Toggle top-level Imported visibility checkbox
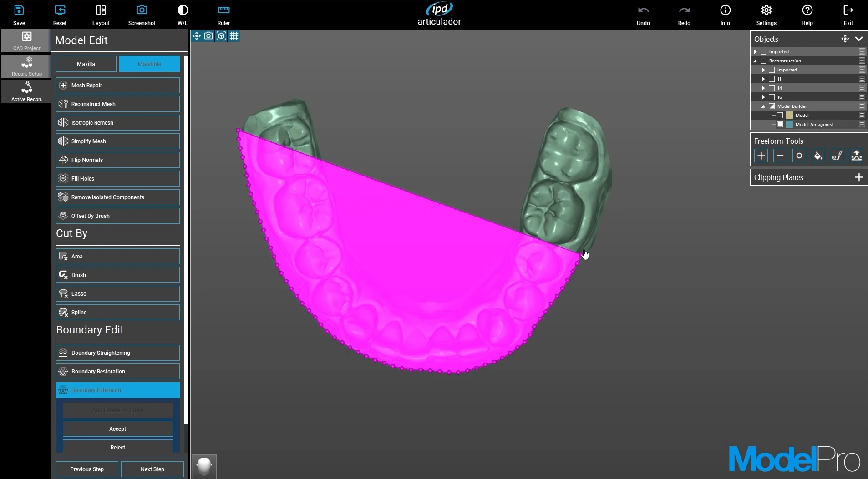The image size is (868, 479). [x=764, y=52]
